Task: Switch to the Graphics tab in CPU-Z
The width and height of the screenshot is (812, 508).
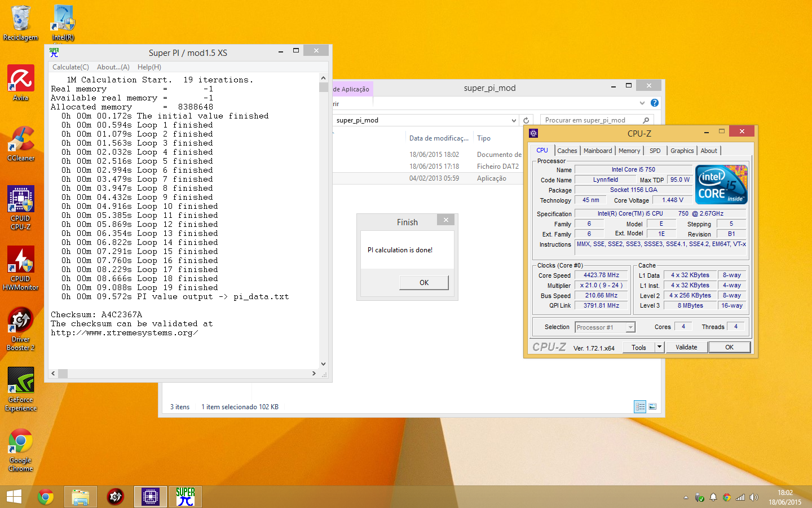Action: pos(682,151)
